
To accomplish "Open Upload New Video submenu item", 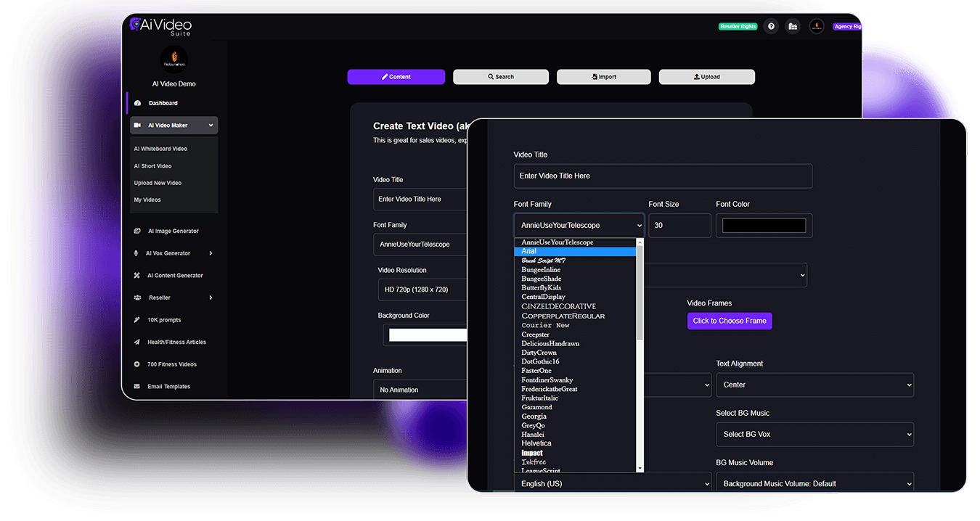I will coord(158,183).
